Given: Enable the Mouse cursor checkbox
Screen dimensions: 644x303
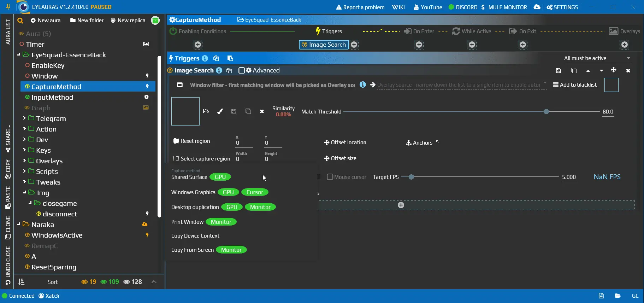Looking at the screenshot, I should 330,177.
